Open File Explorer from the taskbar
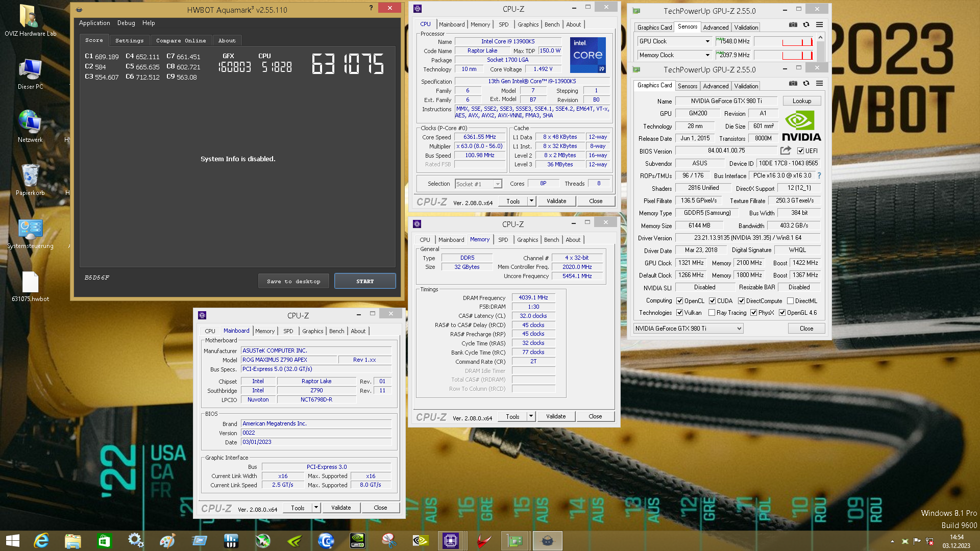This screenshot has width=980, height=551. click(72, 541)
